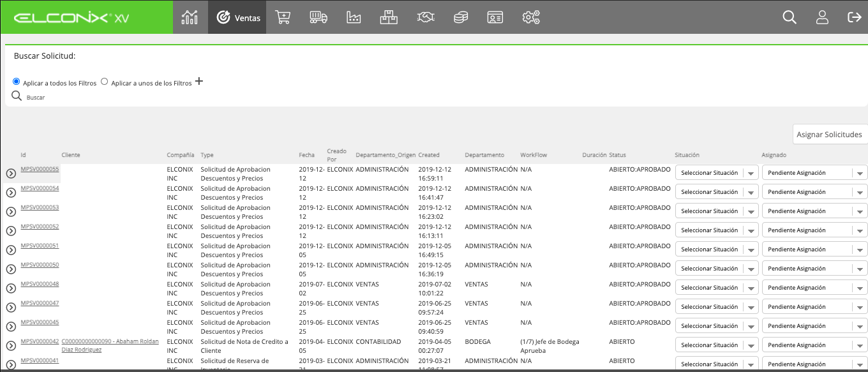Click the Elconix XV logo
Image resolution: width=868 pixels, height=372 pixels.
click(x=71, y=18)
